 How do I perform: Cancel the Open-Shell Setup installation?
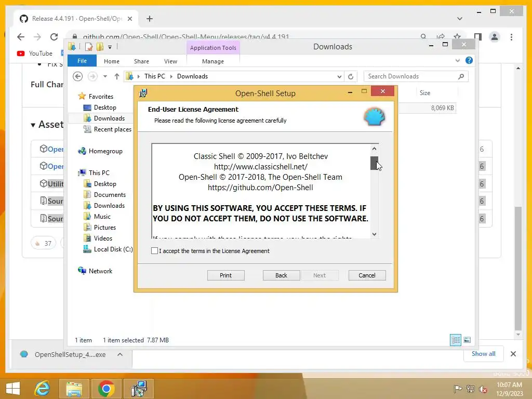pyautogui.click(x=367, y=275)
